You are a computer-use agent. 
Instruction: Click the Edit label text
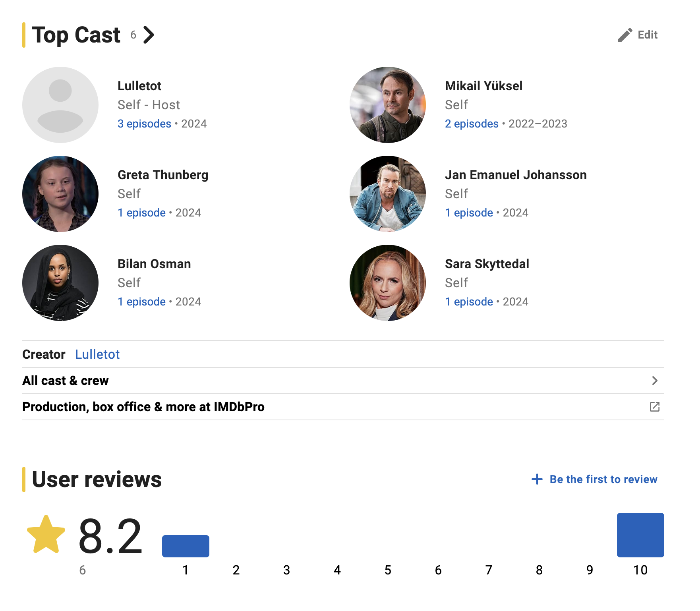click(x=648, y=35)
